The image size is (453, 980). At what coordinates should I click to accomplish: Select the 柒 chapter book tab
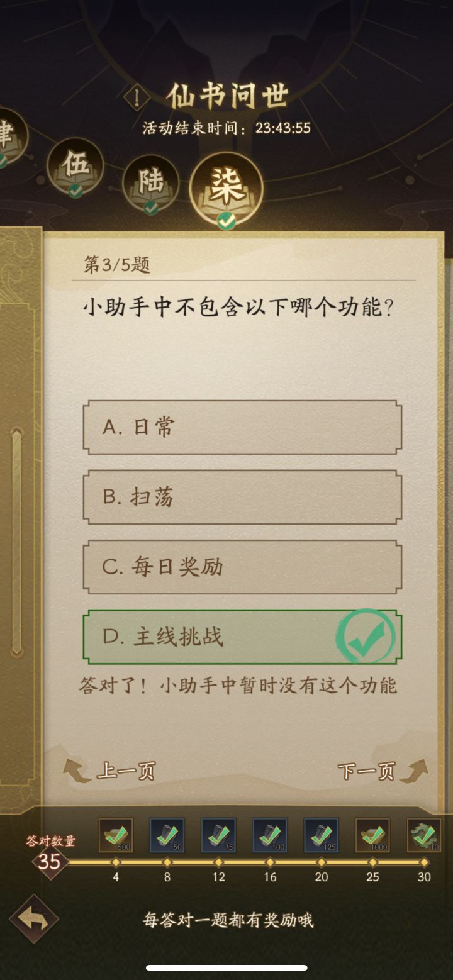click(x=225, y=187)
